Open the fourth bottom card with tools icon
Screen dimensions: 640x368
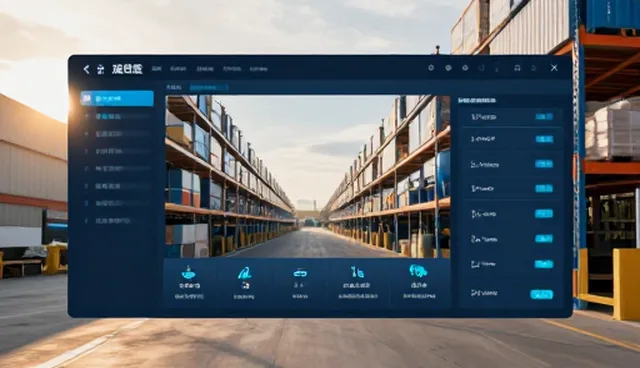357,283
